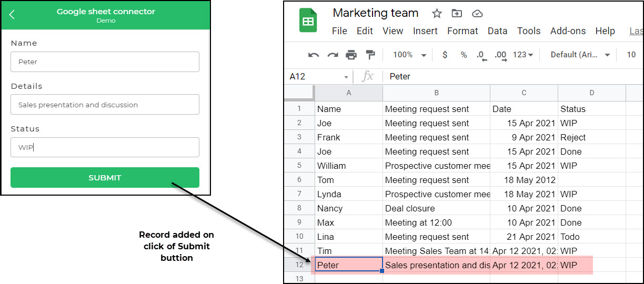Select cell containing Max

point(348,222)
